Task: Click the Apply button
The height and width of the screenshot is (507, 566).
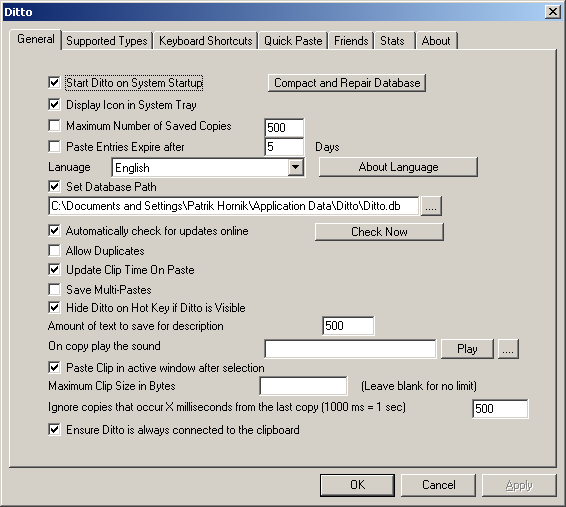Action: pyautogui.click(x=519, y=485)
